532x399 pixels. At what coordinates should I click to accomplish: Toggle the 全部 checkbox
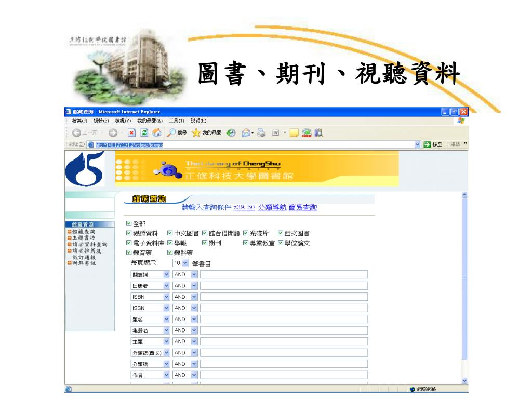[x=129, y=223]
